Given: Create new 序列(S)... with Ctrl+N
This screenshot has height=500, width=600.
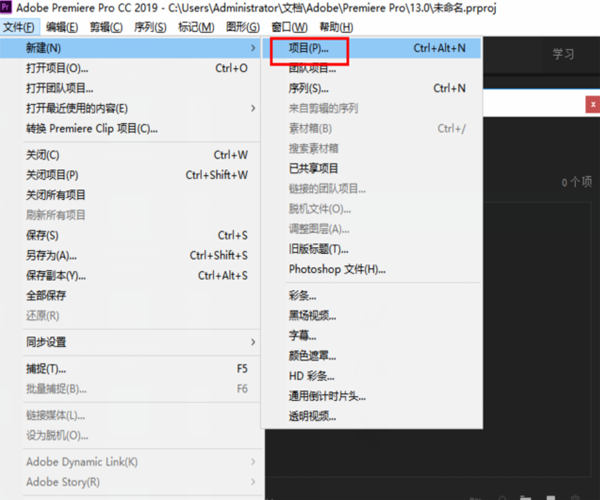Looking at the screenshot, I should coord(372,88).
